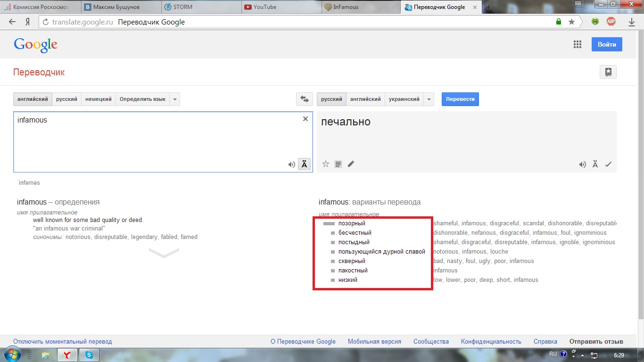644x362 pixels.
Task: Go back in browser
Action: [12, 22]
